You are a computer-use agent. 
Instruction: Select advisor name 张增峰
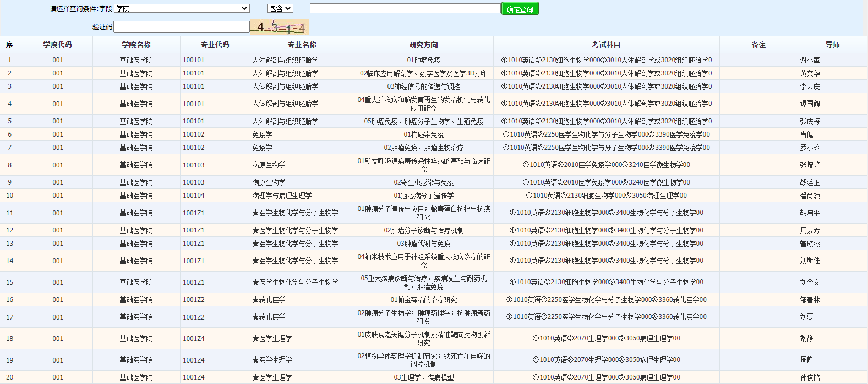click(x=810, y=165)
